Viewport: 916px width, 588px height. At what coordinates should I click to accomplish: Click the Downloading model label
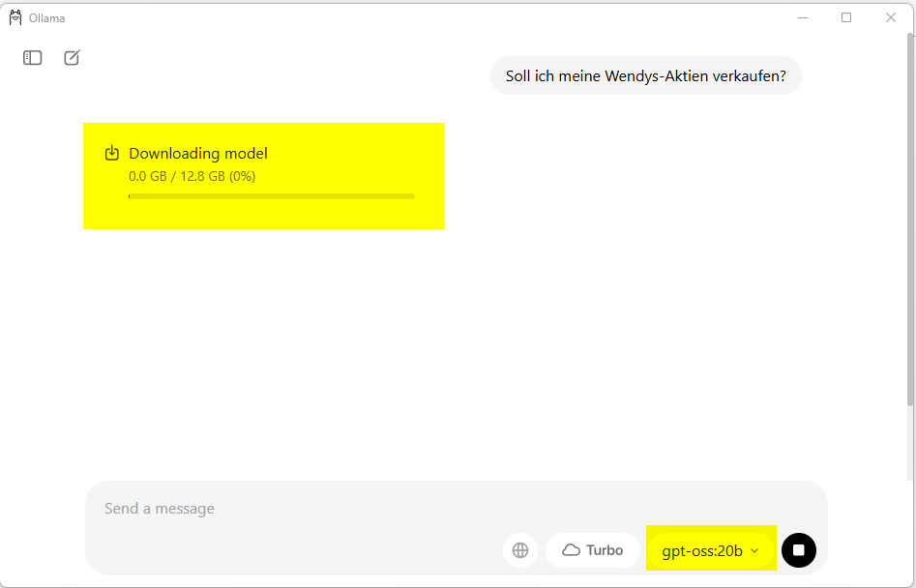tap(198, 153)
